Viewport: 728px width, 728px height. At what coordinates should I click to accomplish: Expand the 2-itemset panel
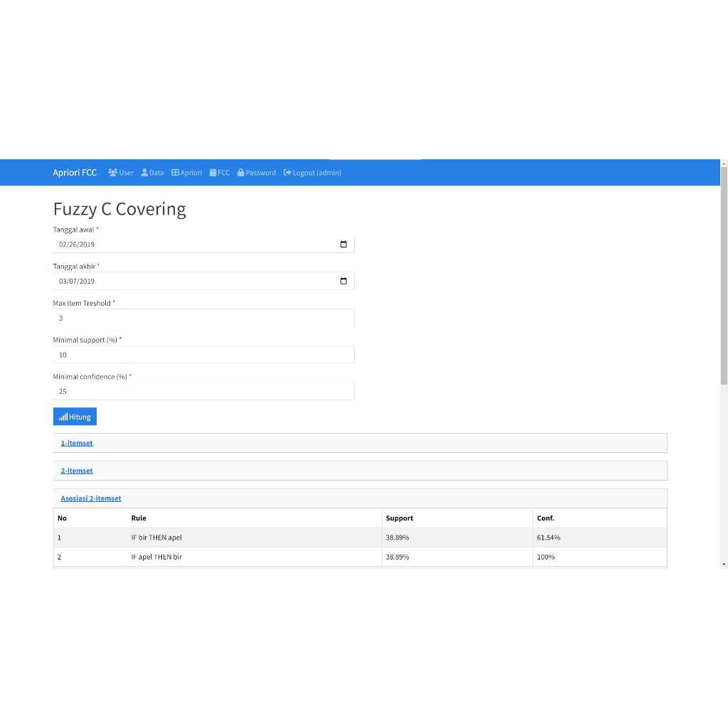77,471
